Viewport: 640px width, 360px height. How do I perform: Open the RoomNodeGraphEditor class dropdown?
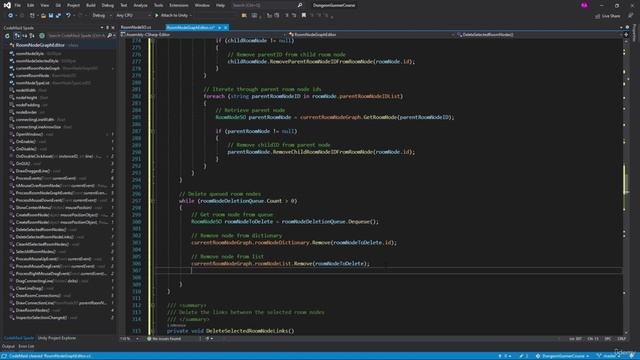(371, 35)
